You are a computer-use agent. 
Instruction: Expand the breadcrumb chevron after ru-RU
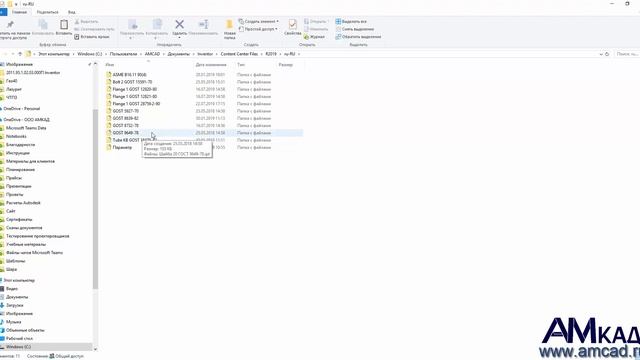click(x=299, y=54)
